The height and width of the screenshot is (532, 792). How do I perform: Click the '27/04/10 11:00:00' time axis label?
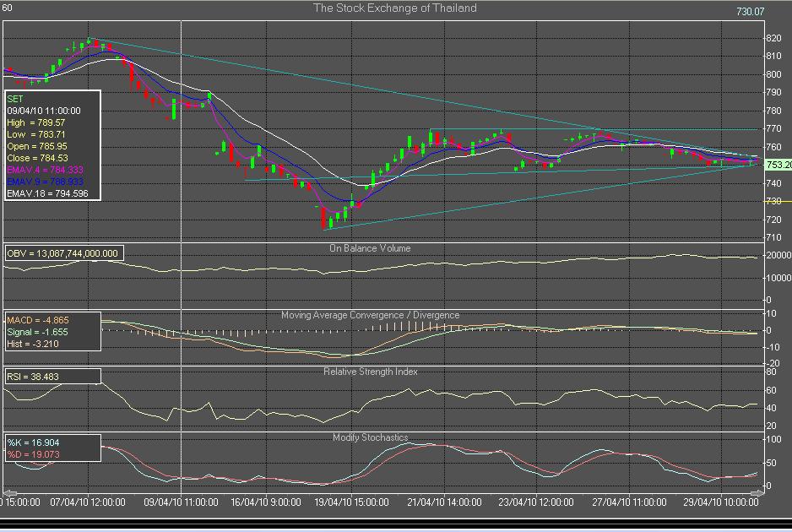click(x=629, y=502)
